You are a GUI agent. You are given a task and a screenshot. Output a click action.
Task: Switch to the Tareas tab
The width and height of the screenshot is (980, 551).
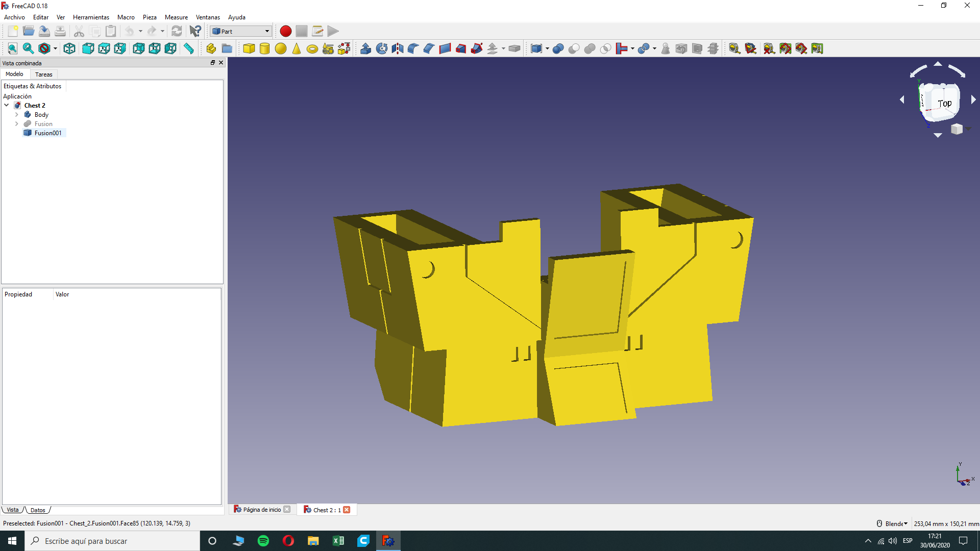coord(43,74)
